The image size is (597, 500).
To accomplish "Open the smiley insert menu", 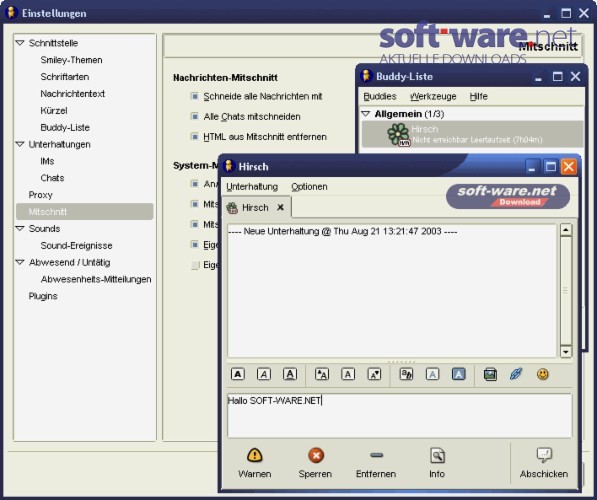I will tap(543, 374).
